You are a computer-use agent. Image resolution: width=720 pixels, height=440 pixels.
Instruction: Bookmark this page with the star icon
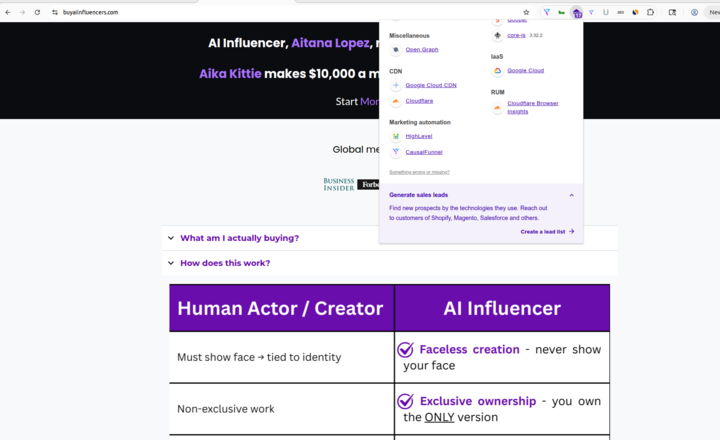click(x=526, y=12)
